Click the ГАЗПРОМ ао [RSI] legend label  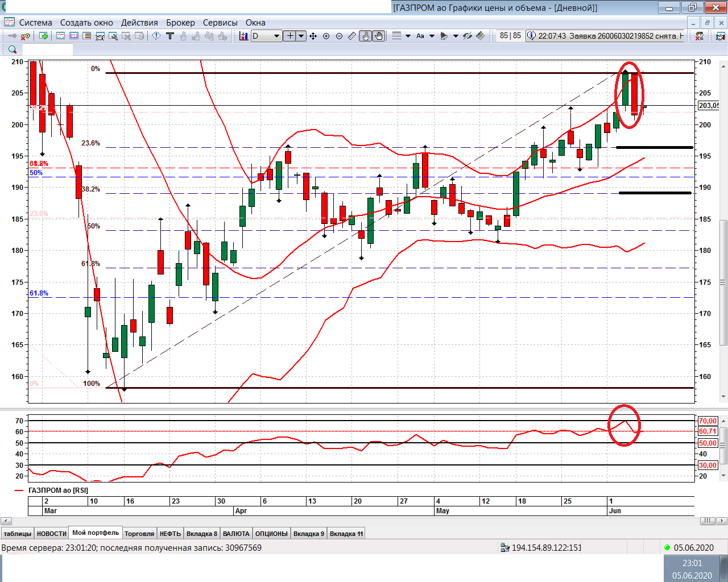(58, 490)
